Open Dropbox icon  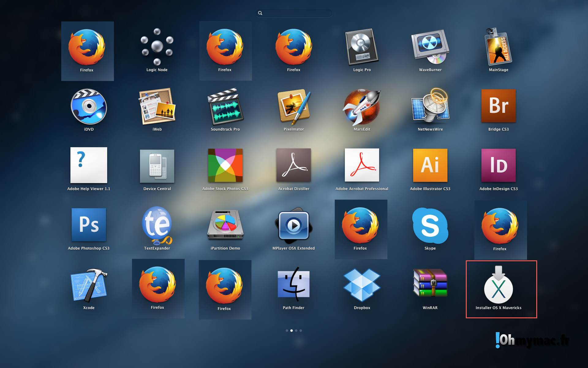coord(362,285)
